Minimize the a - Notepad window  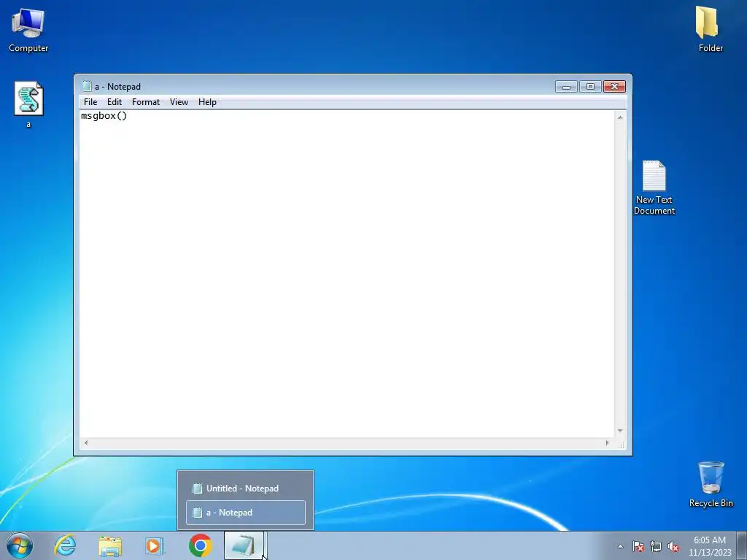click(x=566, y=87)
